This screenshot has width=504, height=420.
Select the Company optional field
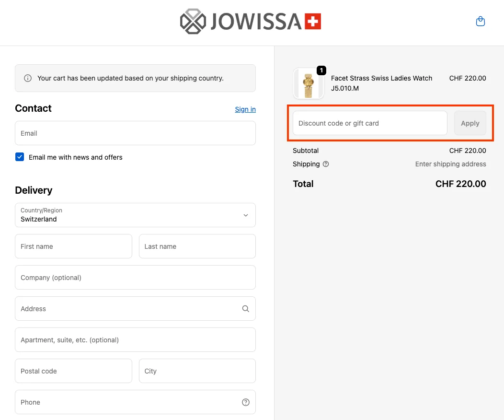point(135,277)
